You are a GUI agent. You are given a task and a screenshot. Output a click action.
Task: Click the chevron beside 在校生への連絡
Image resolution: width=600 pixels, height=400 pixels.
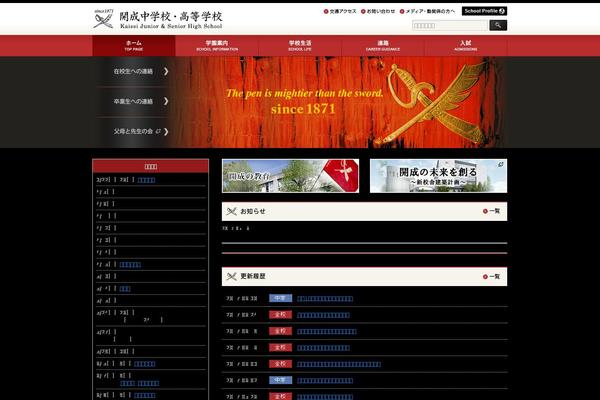coord(166,72)
